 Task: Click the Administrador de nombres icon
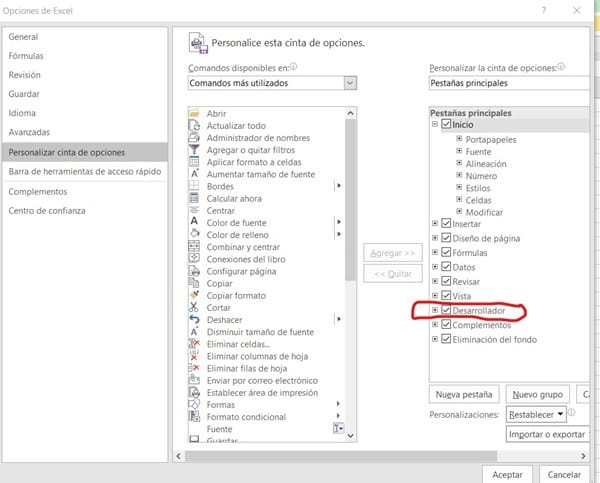pyautogui.click(x=194, y=138)
